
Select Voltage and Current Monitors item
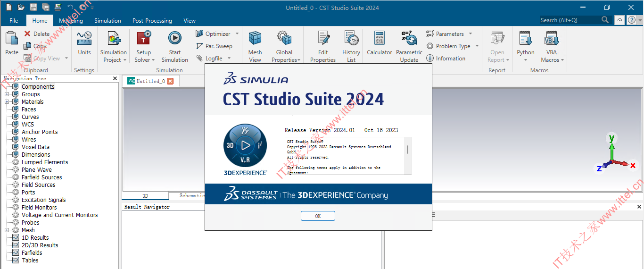coord(60,215)
